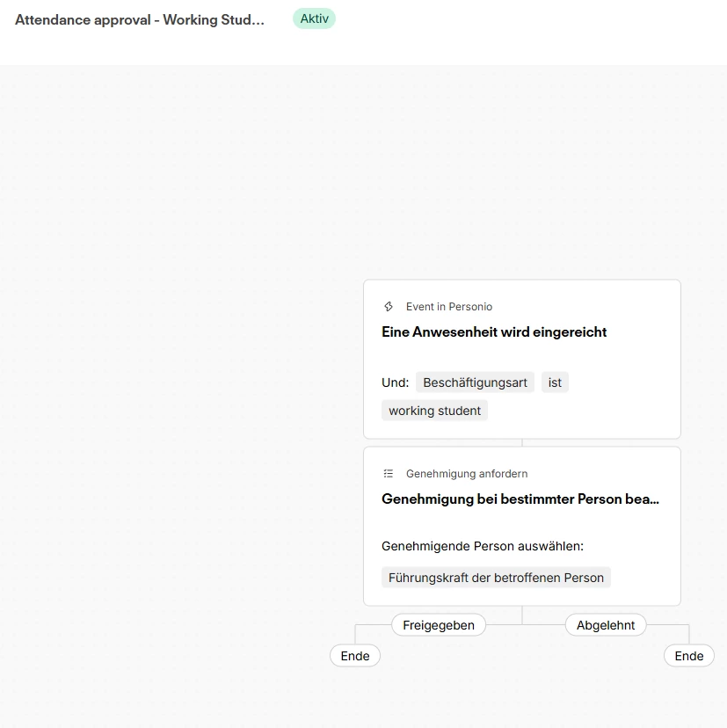Click the Ende node under Abgelehnt branch
The height and width of the screenshot is (728, 727).
[688, 656]
